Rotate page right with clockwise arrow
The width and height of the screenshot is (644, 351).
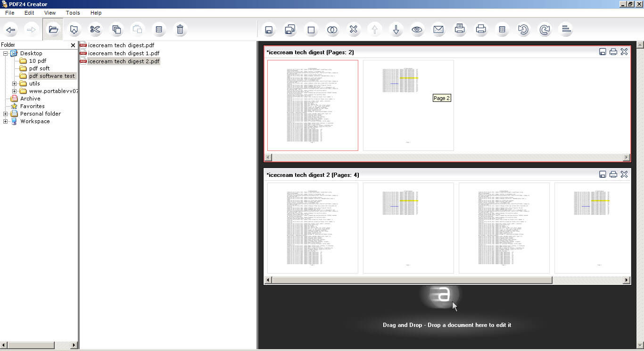(x=545, y=30)
